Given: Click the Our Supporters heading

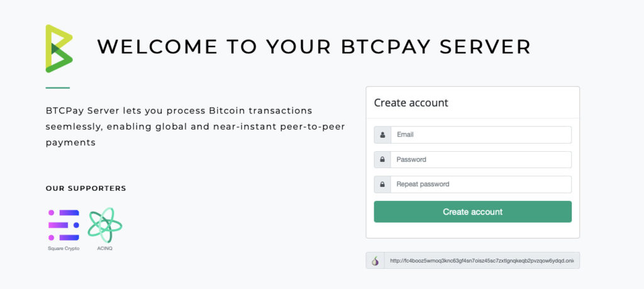Looking at the screenshot, I should point(86,189).
